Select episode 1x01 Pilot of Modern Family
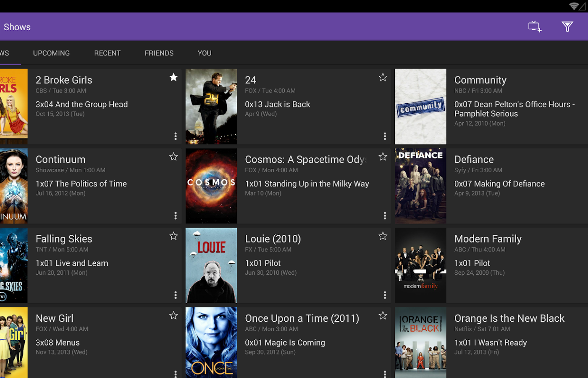This screenshot has width=588, height=378. (472, 263)
